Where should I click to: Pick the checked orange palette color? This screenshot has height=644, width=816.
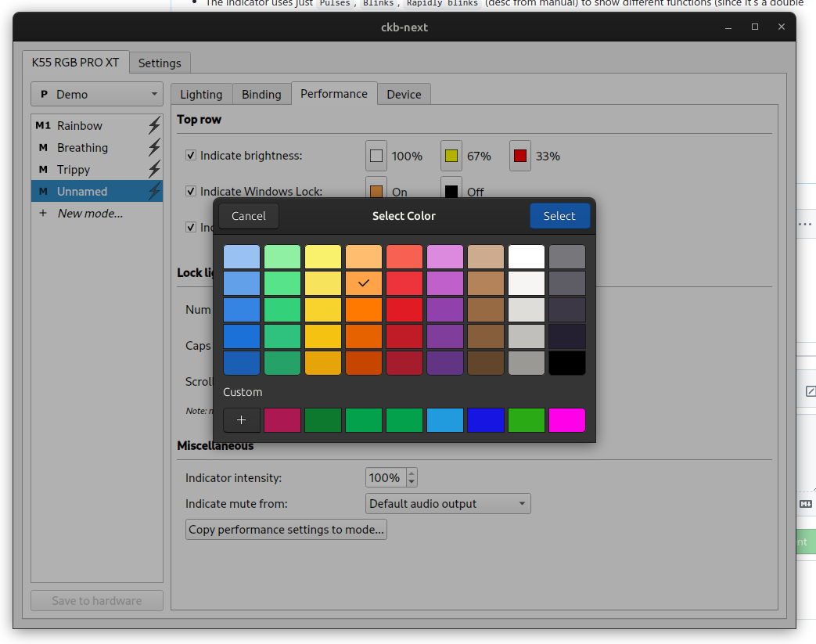(x=364, y=283)
